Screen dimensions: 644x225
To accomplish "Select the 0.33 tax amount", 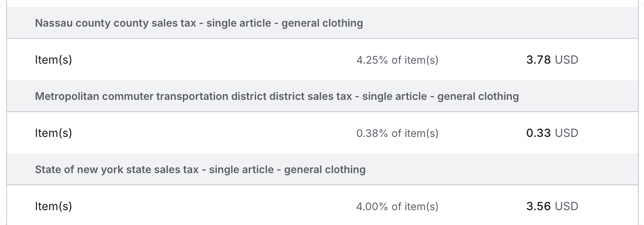I will [538, 133].
